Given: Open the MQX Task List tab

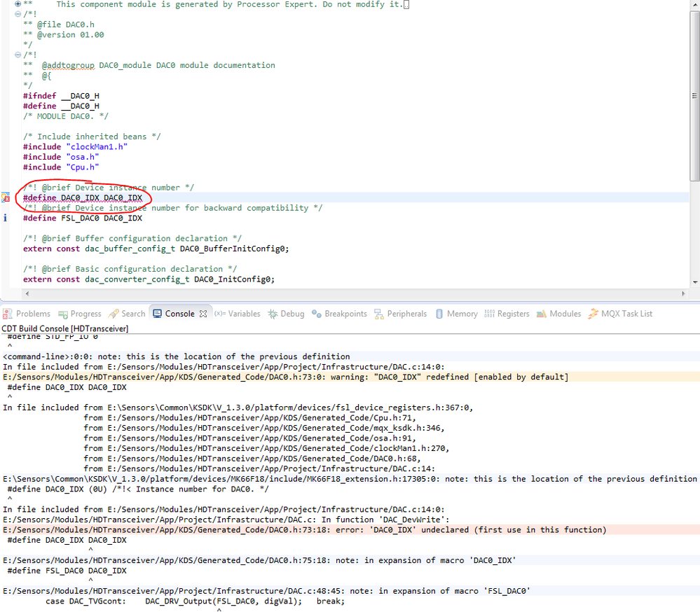Looking at the screenshot, I should 621,314.
